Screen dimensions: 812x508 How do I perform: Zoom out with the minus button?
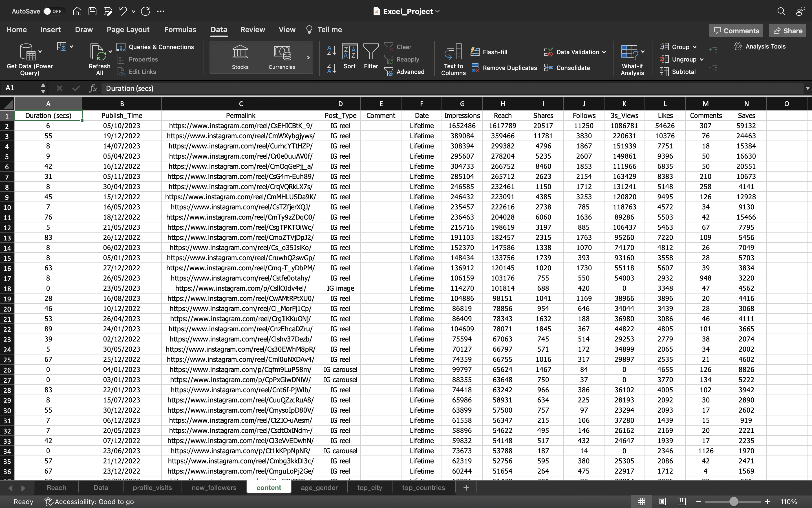tap(698, 502)
